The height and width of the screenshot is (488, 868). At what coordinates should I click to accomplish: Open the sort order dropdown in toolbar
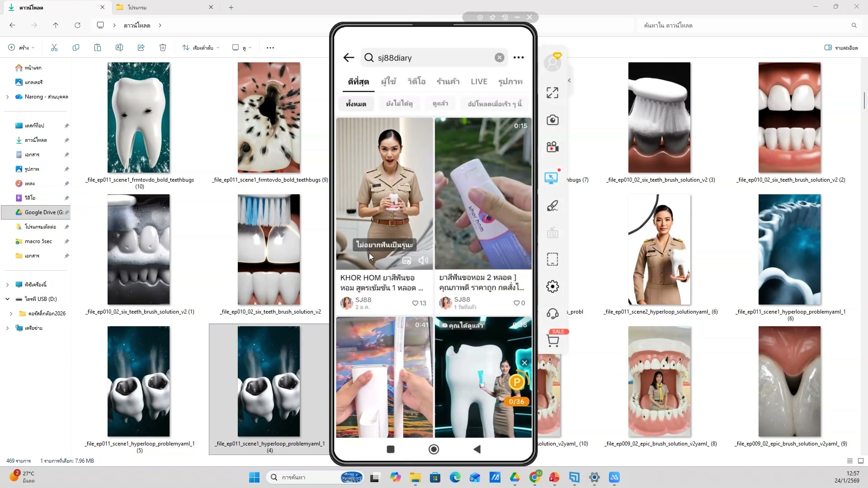[201, 47]
